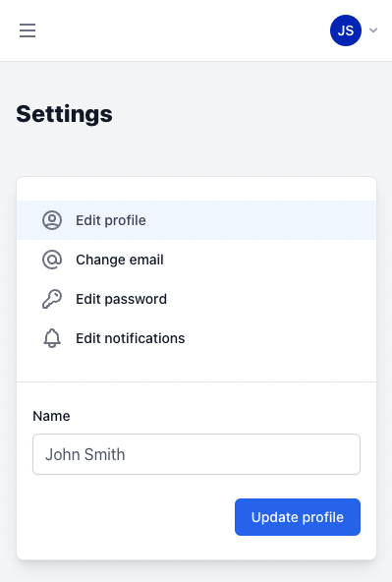Click blank area right of Change email

pyautogui.click(x=269, y=260)
